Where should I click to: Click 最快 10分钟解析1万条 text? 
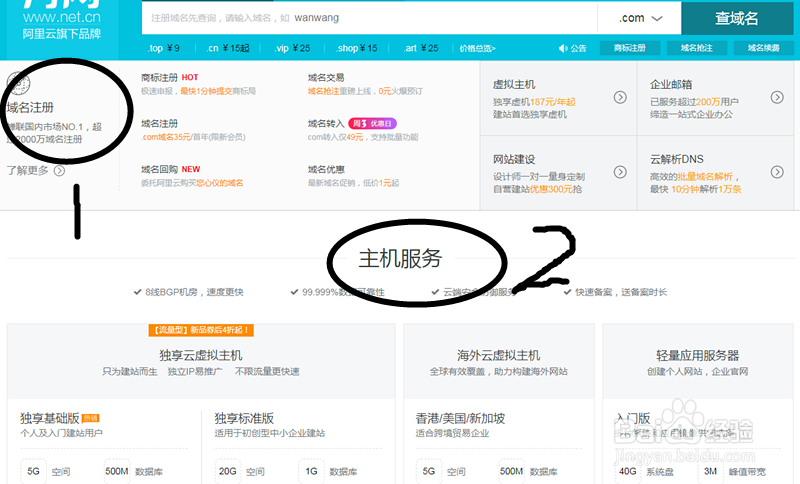coord(695,189)
